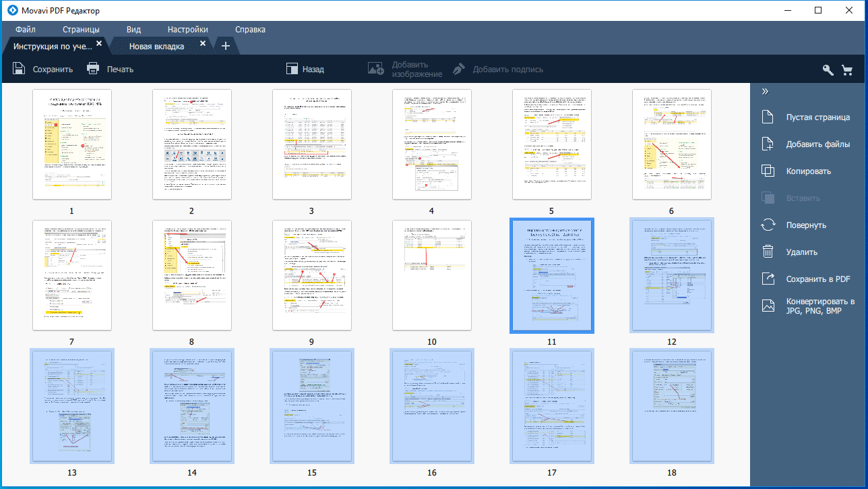Select page 7 thumbnail
Screen dimensions: 868x489
71,275
